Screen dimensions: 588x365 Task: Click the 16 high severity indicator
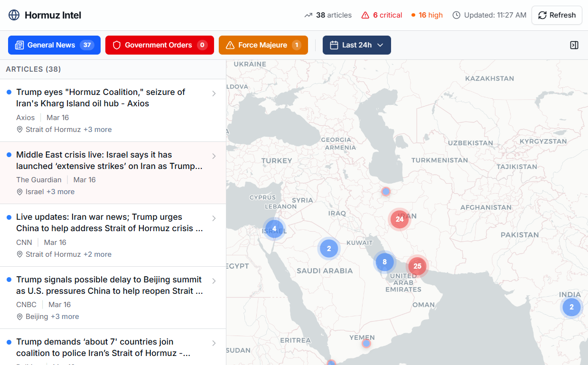click(427, 15)
